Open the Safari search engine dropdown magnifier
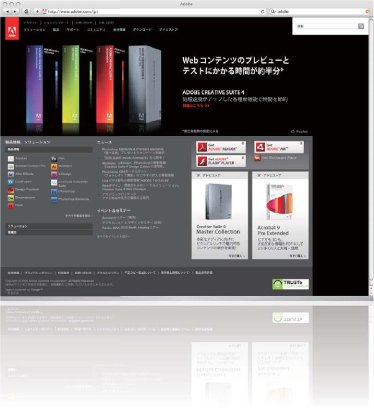The image size is (374, 409). click(x=274, y=11)
